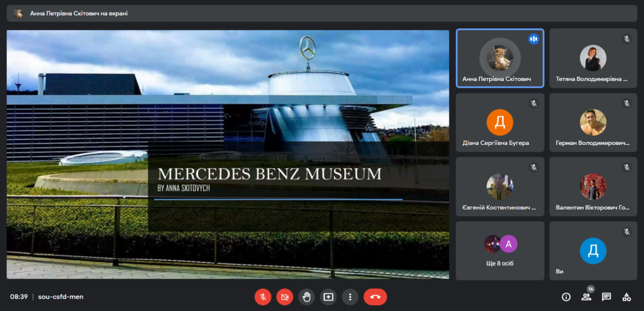Raise your hand
This screenshot has width=644, height=311.
(306, 297)
